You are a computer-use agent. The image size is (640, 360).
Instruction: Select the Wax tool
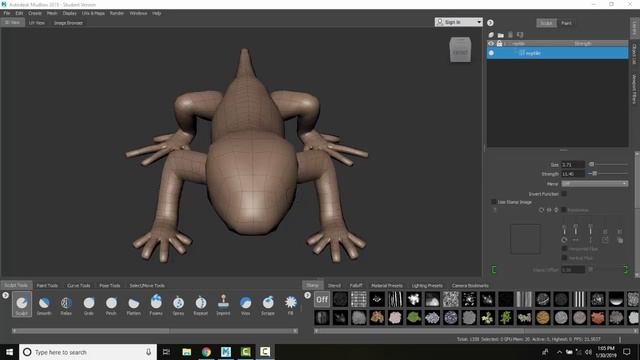245,304
